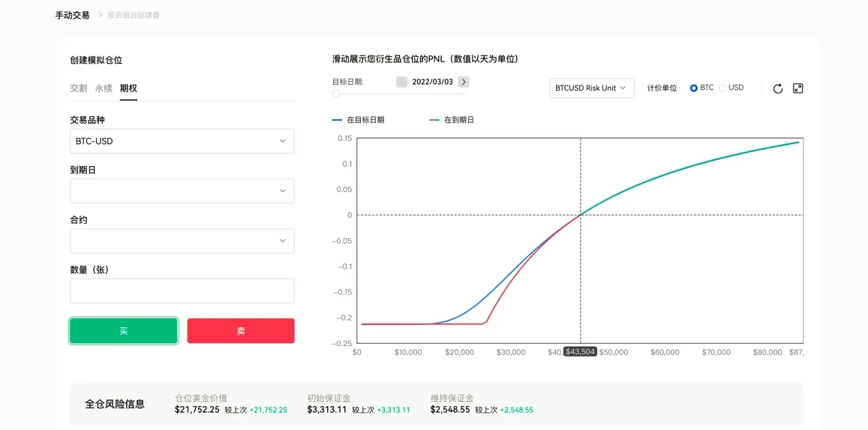Click the 全仓风险信息 heading

pyautogui.click(x=115, y=404)
